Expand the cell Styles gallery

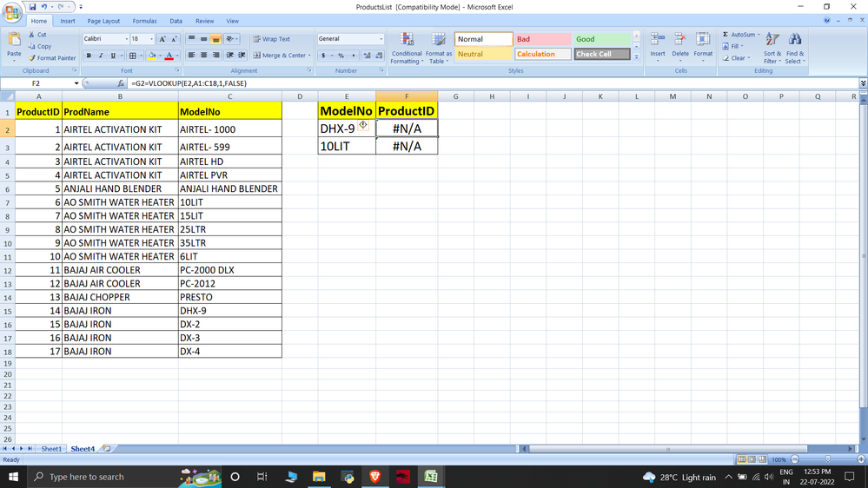tap(637, 56)
